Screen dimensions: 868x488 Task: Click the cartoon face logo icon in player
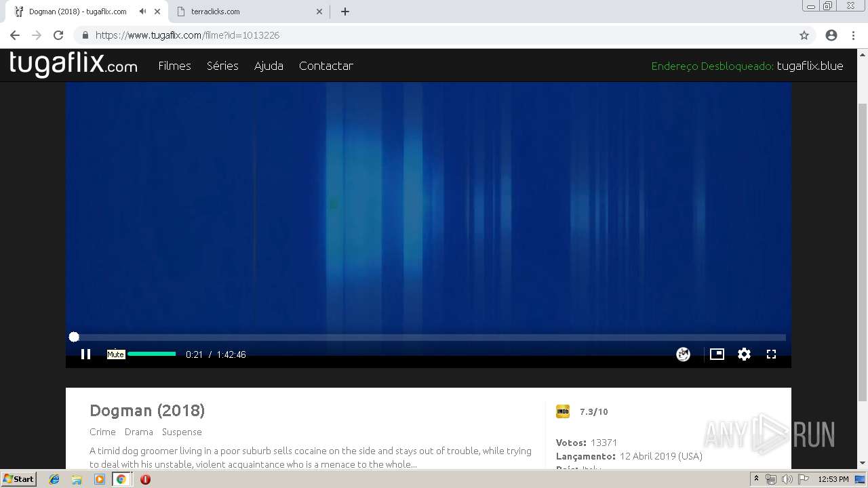(x=683, y=354)
